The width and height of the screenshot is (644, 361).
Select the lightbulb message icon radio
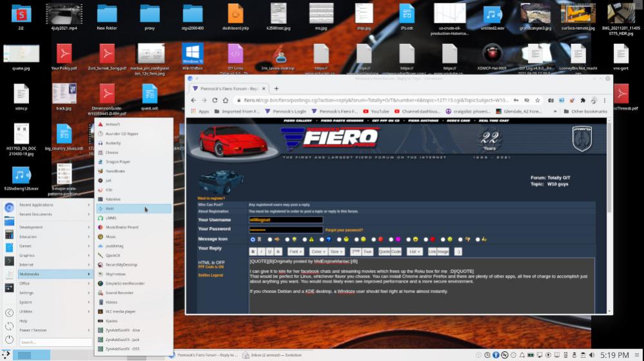[287, 239]
